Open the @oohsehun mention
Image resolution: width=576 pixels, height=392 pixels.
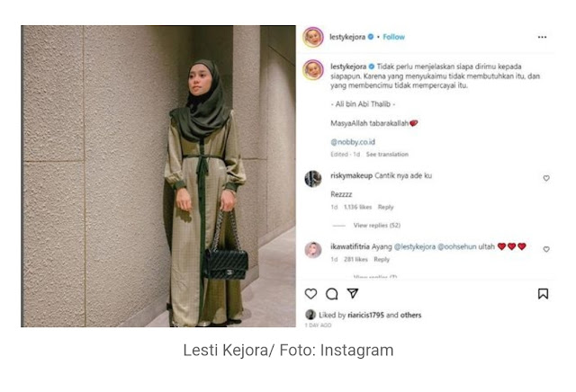click(457, 246)
